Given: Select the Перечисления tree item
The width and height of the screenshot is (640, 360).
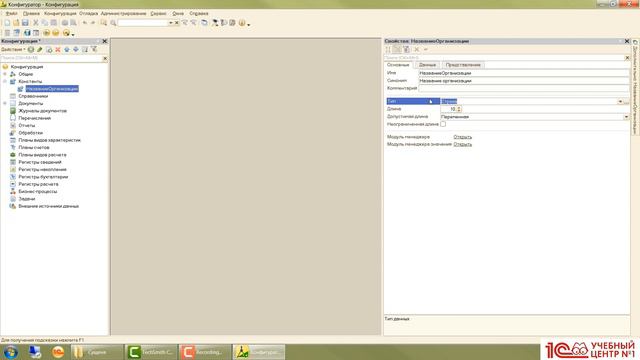Looking at the screenshot, I should [x=35, y=118].
